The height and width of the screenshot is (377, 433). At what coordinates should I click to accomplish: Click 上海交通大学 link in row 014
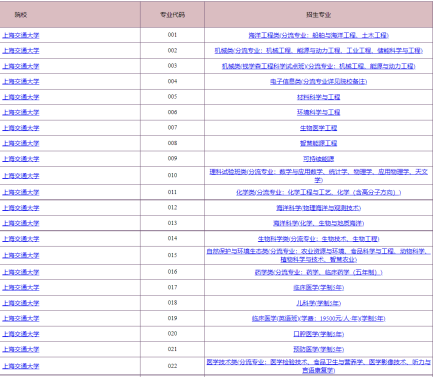pos(21,239)
